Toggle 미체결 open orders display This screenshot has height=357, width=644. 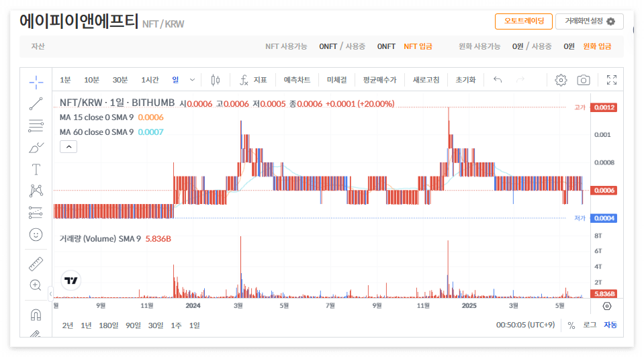337,80
